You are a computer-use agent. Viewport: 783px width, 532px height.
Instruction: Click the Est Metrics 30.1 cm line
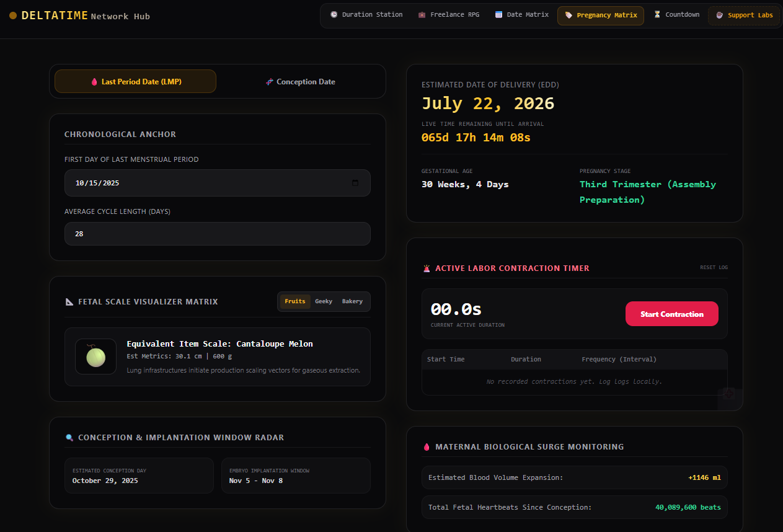click(179, 356)
